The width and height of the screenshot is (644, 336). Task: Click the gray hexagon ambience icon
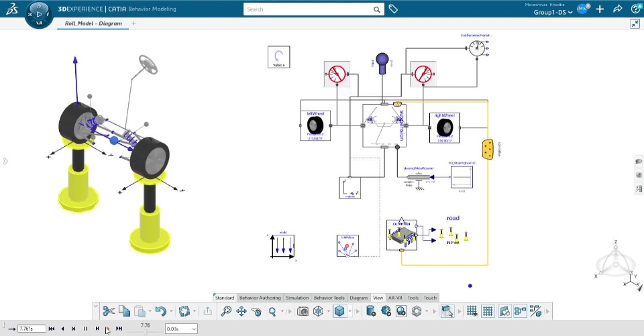coord(417,311)
